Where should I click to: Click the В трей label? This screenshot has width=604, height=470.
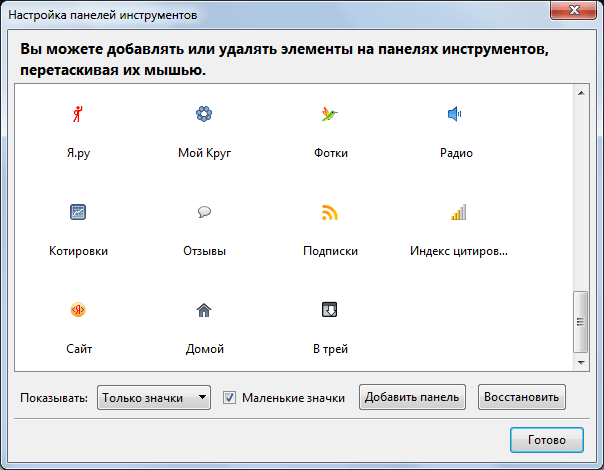331,349
